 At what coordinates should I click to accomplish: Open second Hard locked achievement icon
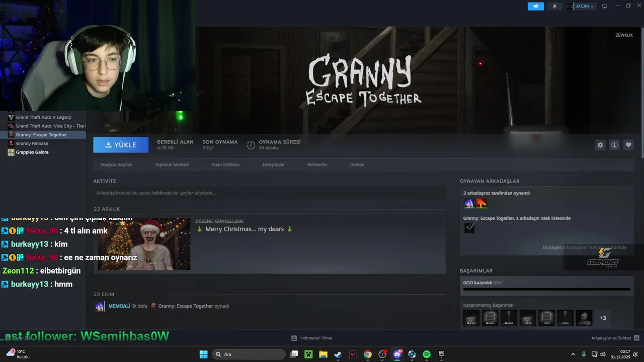[546, 318]
